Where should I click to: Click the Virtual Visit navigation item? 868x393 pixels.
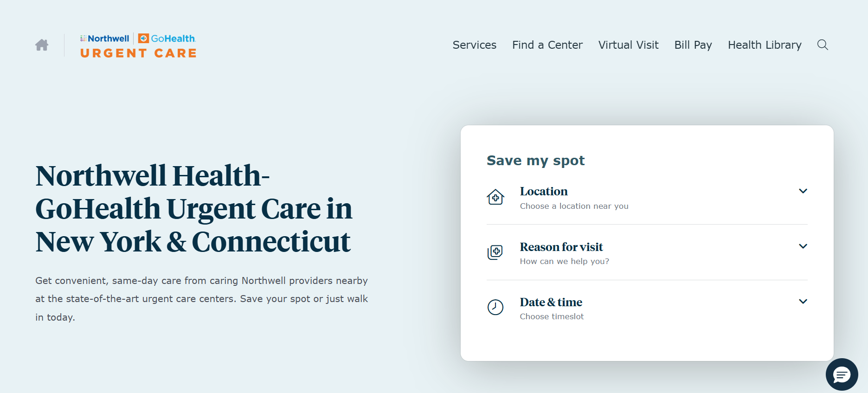click(x=629, y=45)
